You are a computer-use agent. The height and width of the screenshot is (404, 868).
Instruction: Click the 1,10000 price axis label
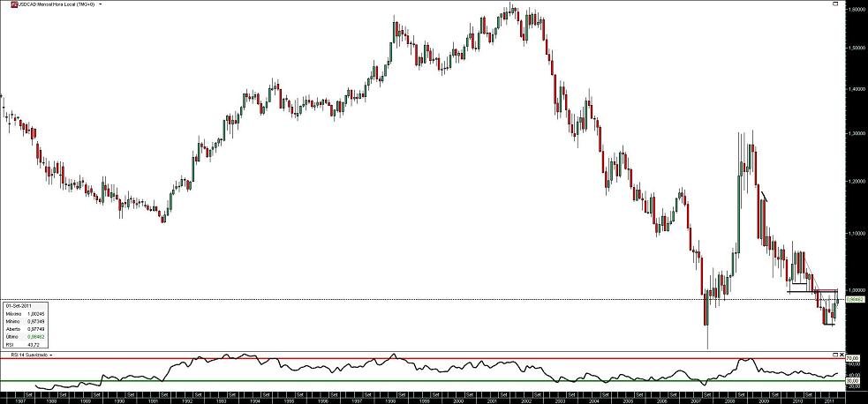857,233
